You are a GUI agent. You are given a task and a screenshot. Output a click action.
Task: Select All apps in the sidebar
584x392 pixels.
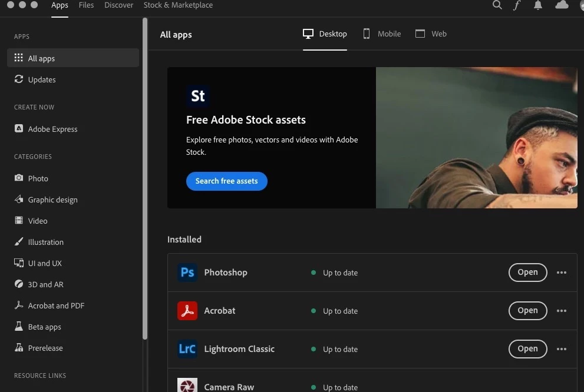(73, 58)
